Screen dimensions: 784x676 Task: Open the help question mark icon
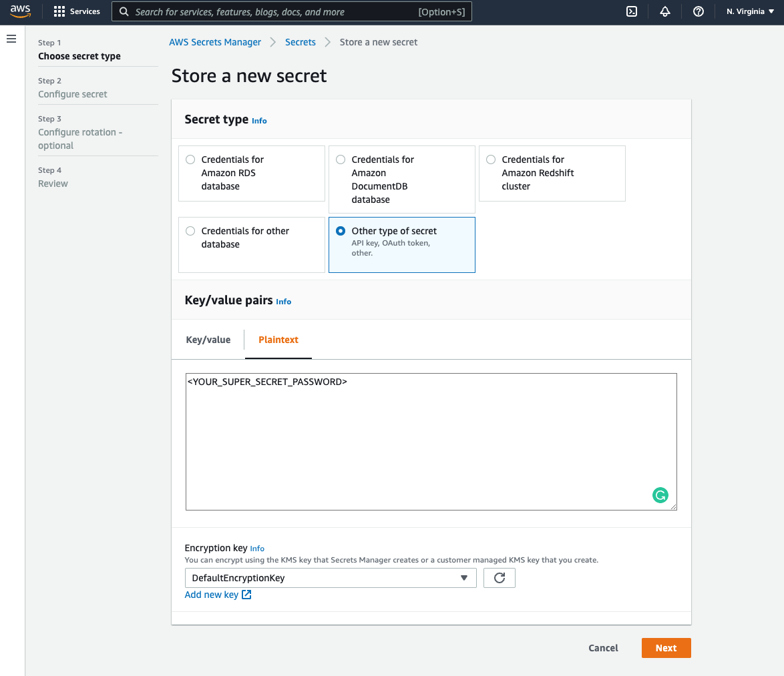[x=698, y=11]
